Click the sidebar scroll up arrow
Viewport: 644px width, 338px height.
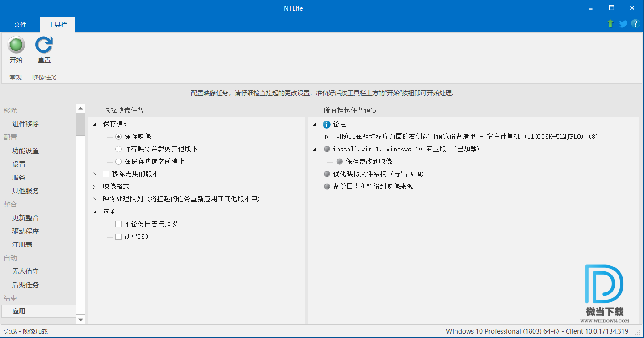81,108
